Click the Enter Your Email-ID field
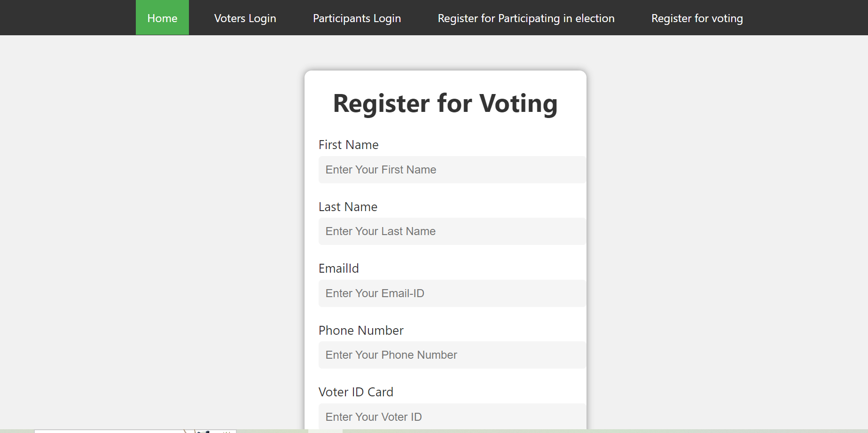 452,293
